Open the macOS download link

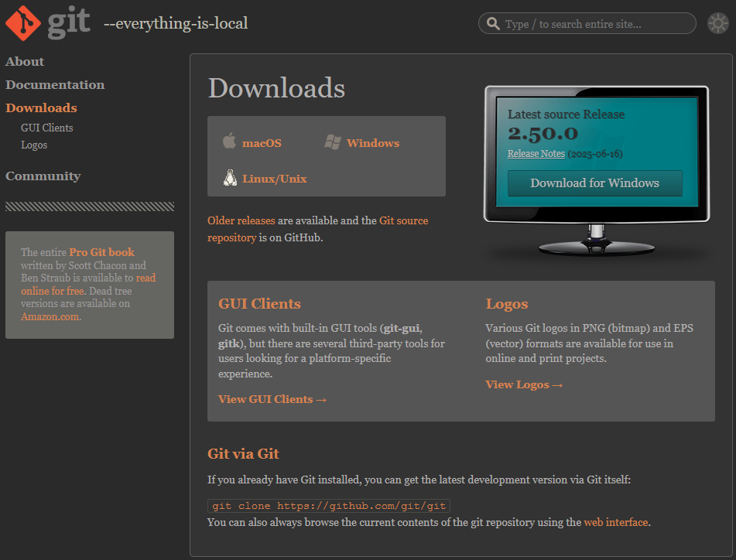tap(262, 143)
